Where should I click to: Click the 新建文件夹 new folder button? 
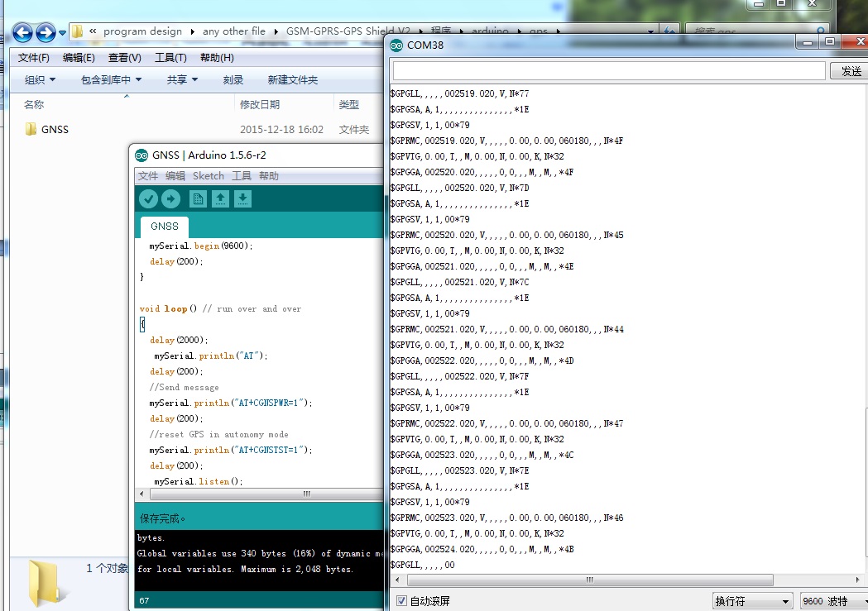click(x=293, y=79)
